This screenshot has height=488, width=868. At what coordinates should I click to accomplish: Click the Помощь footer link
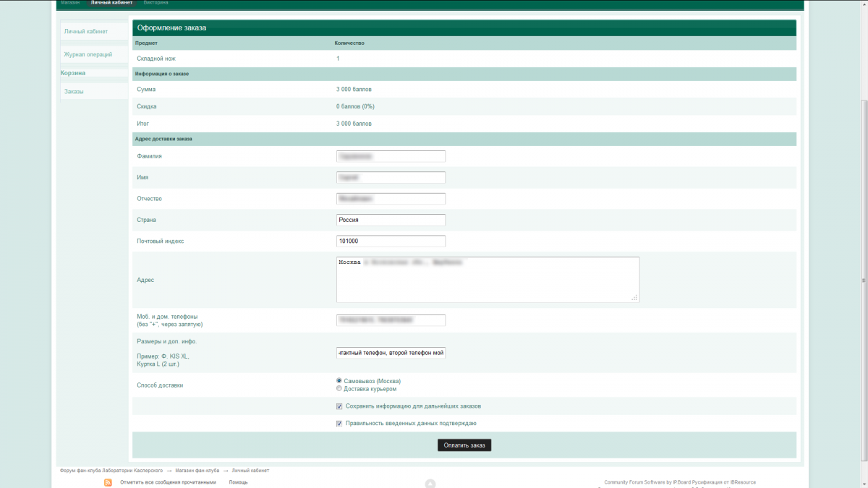[x=238, y=482]
